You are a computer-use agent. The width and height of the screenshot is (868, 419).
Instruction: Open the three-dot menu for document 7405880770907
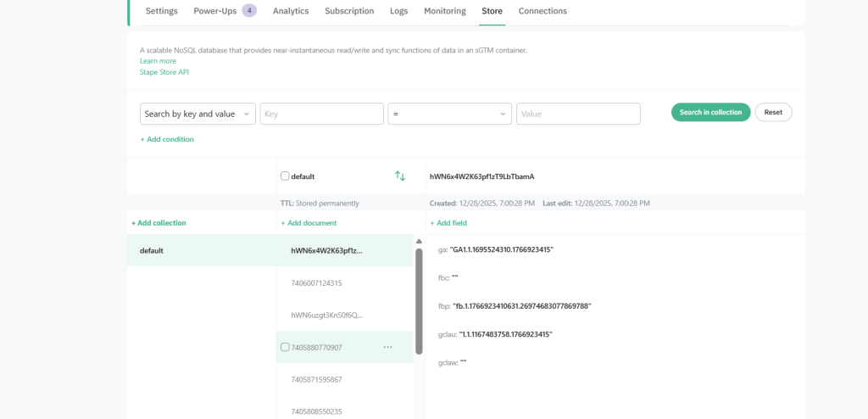pos(388,347)
